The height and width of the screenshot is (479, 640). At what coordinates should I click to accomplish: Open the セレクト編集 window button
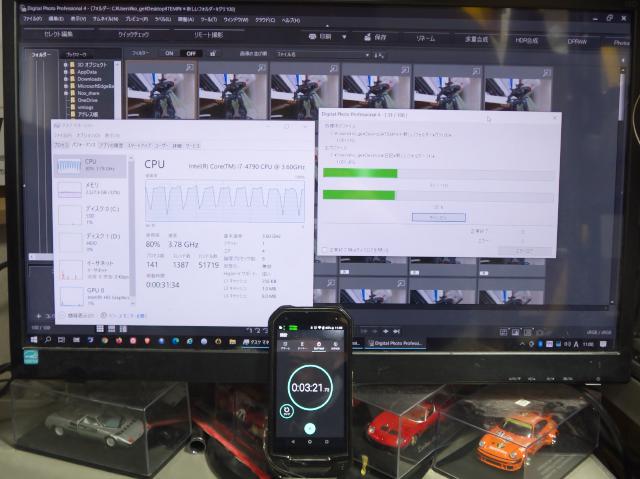click(x=58, y=34)
